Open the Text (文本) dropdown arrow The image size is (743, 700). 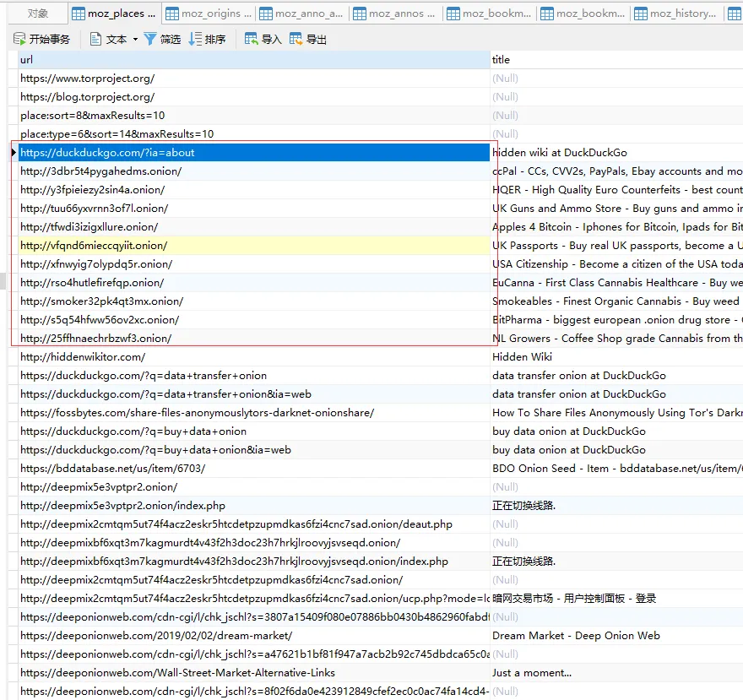tap(136, 40)
